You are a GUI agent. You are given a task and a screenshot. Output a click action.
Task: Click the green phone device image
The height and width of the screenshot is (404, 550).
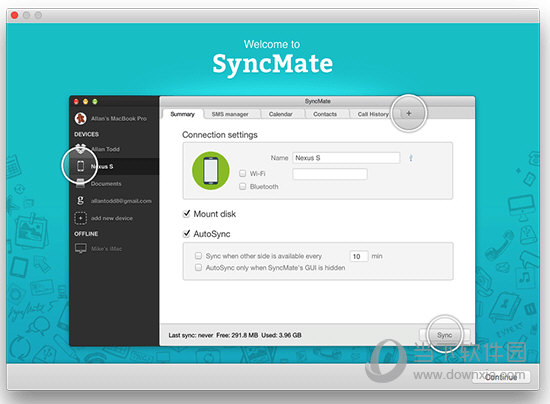211,170
